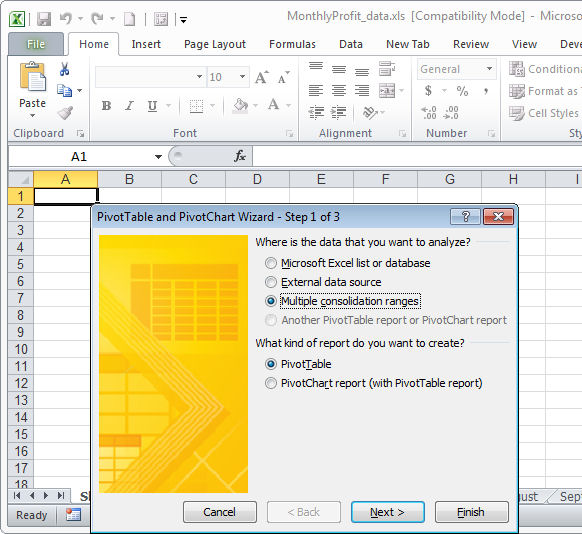582x534 pixels.
Task: Click the Copy icon
Action: pyautogui.click(x=64, y=91)
